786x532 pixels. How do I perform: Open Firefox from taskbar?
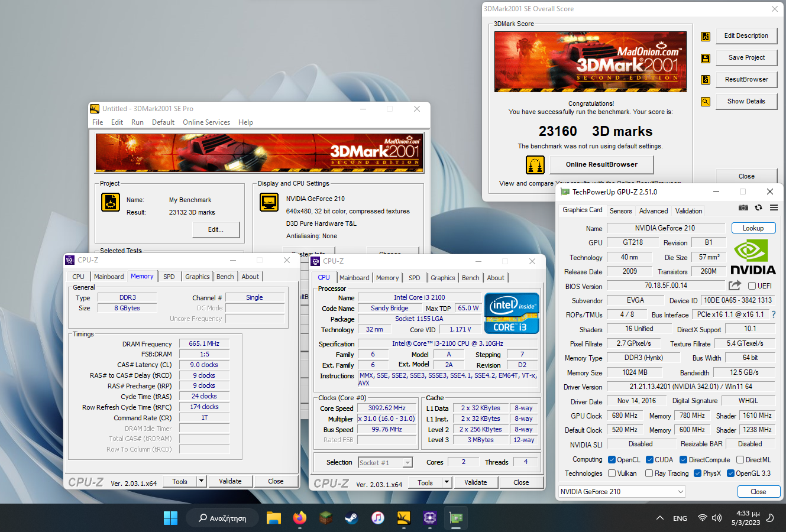coord(299,518)
